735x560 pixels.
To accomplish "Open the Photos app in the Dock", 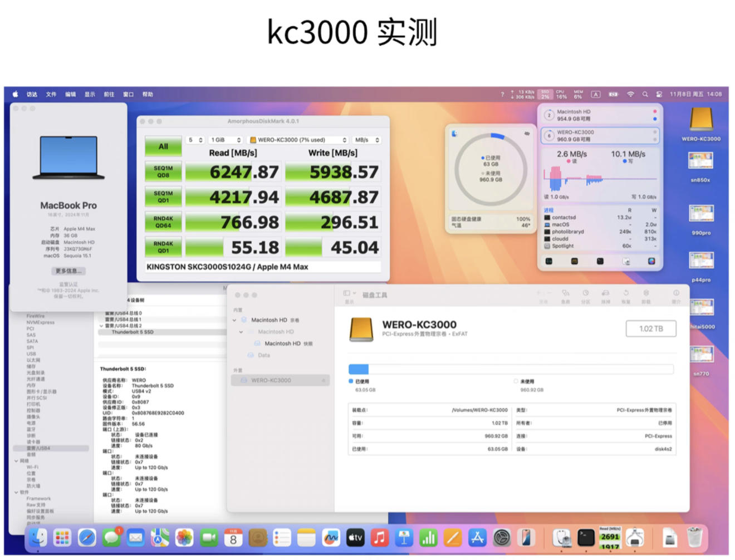I will tap(184, 538).
